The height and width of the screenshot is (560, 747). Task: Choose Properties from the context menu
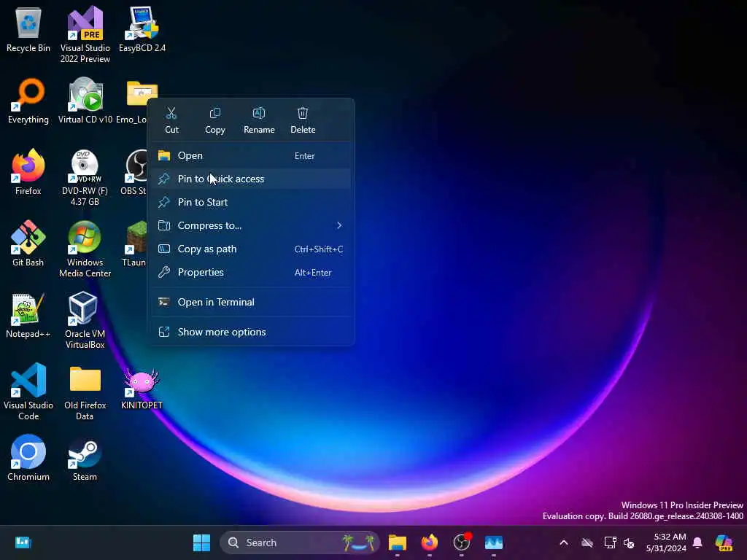tap(251, 273)
